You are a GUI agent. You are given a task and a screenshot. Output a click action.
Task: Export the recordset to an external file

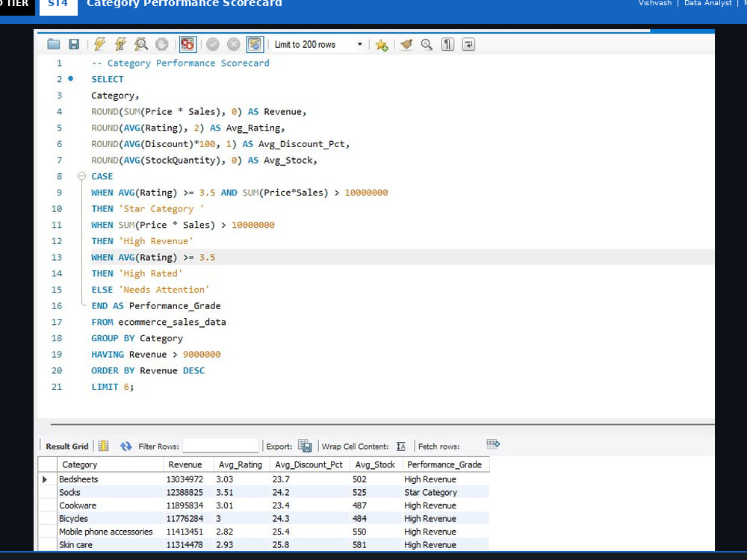point(305,446)
